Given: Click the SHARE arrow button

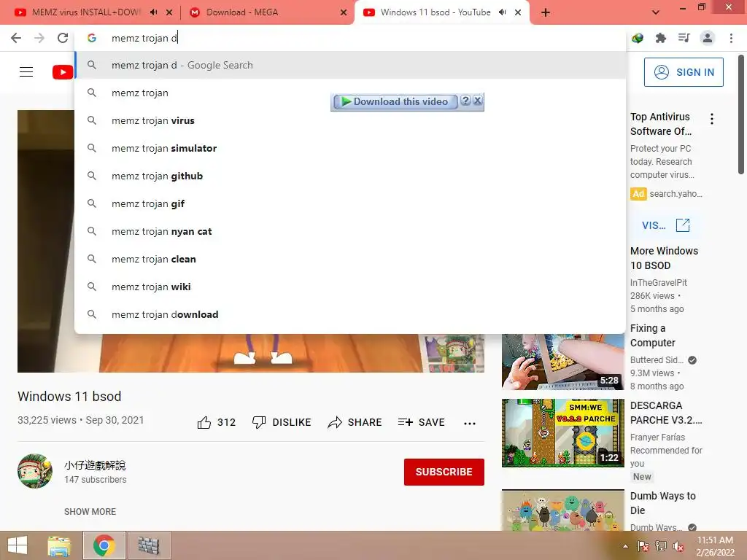Looking at the screenshot, I should (355, 422).
